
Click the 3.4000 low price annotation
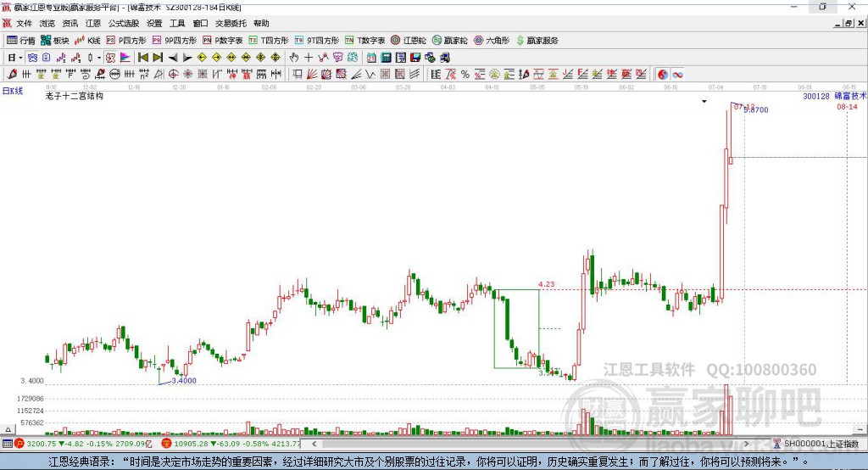(x=184, y=381)
